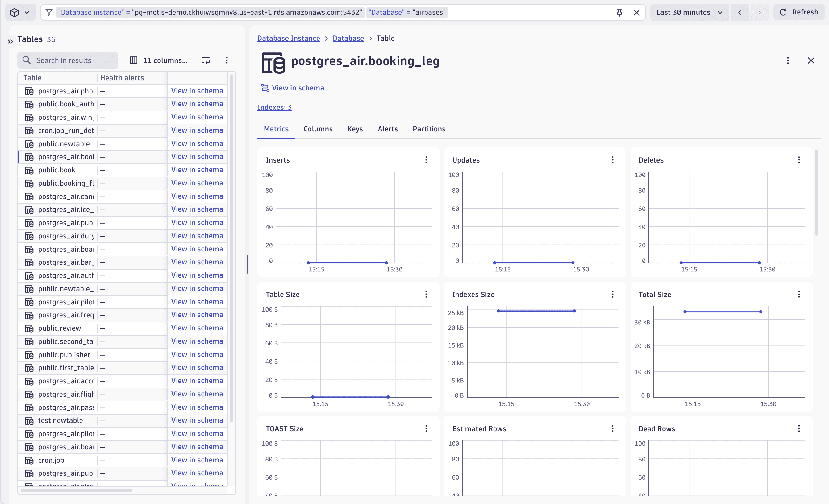This screenshot has width=829, height=504.
Task: Open Updates chart options menu
Action: point(612,160)
